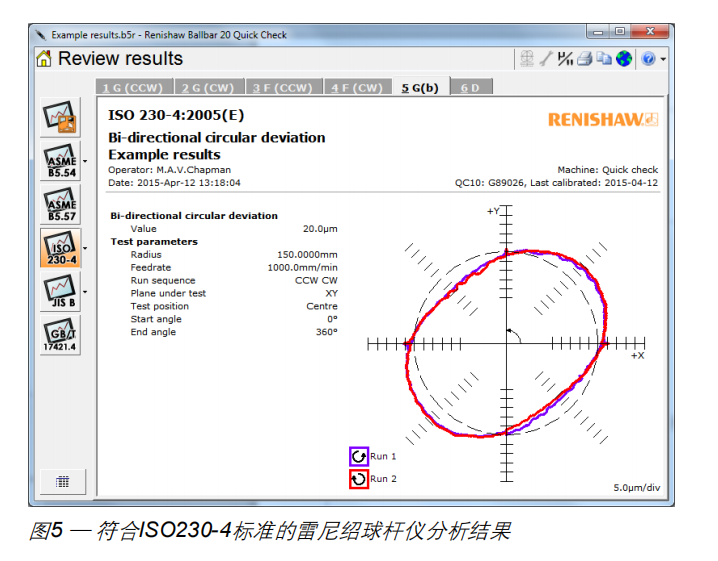The image size is (718, 561).
Task: Click the wrench settings icon
Action: (546, 59)
